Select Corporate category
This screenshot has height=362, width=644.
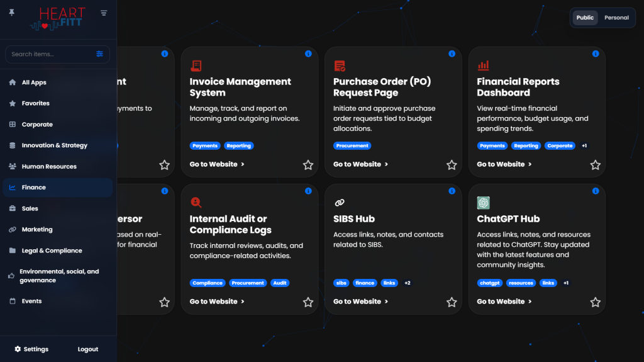[57, 124]
